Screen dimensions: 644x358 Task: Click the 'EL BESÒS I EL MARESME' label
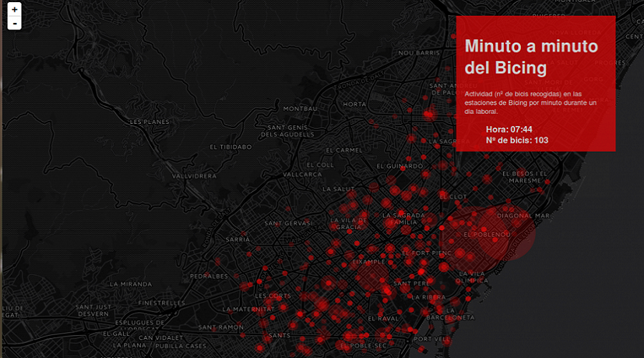[525, 177]
